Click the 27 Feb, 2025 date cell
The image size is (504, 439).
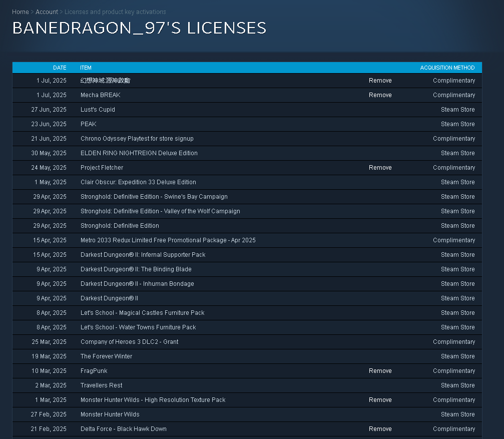(x=49, y=414)
